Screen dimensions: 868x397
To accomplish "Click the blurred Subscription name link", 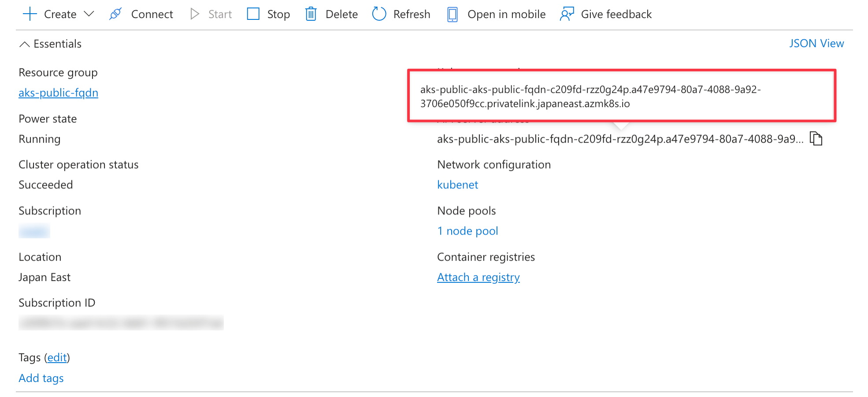I will 34,231.
